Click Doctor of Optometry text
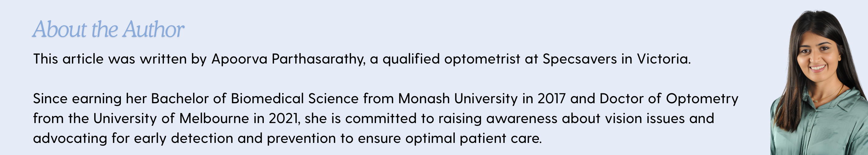The height and width of the screenshot is (155, 868). pos(669,99)
